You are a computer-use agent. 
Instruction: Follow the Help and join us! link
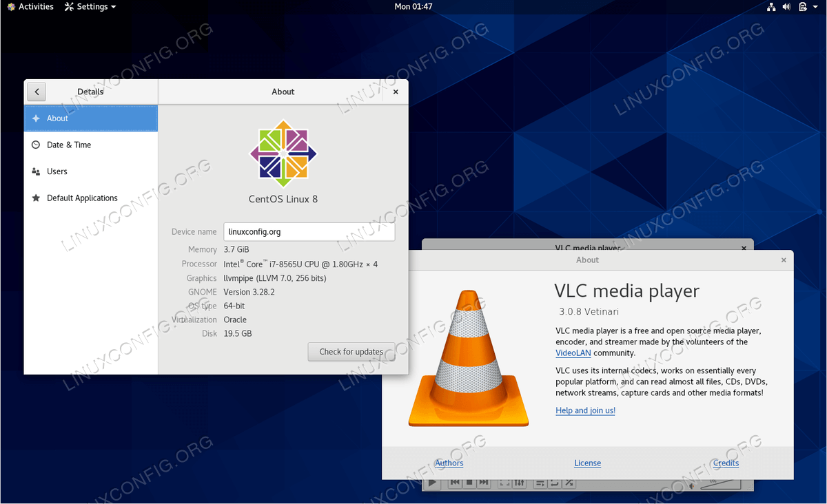(586, 410)
